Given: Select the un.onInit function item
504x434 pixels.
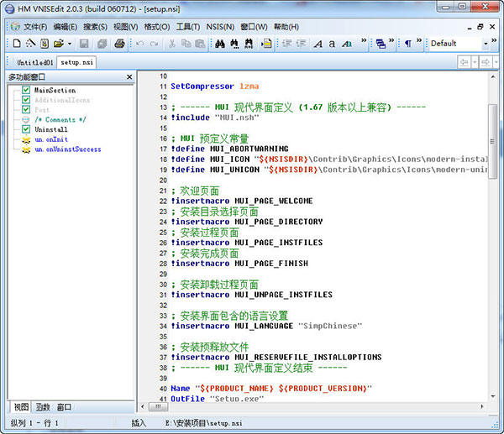Looking at the screenshot, I should pos(50,140).
